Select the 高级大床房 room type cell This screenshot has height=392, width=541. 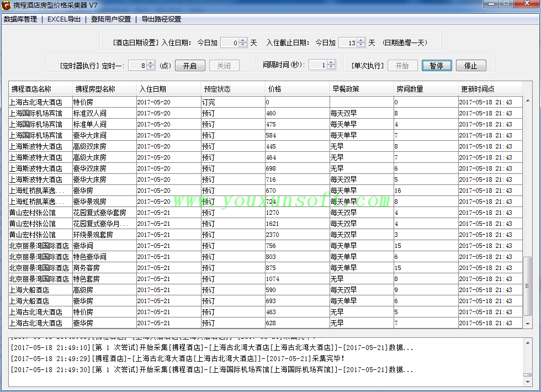[x=104, y=157]
